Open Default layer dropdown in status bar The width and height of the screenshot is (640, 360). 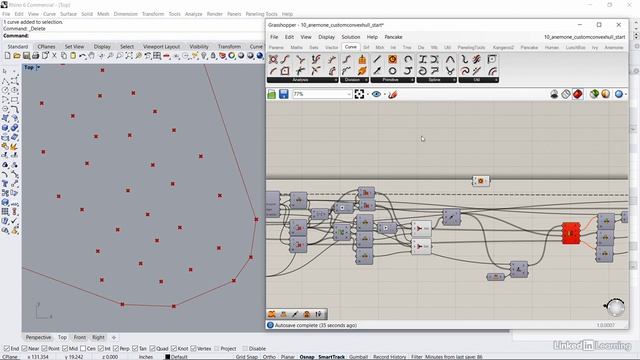coord(176,357)
